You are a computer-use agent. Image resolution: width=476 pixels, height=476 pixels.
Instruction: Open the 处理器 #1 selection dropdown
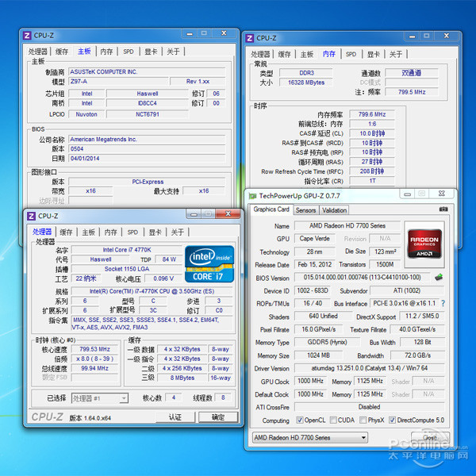pos(100,398)
